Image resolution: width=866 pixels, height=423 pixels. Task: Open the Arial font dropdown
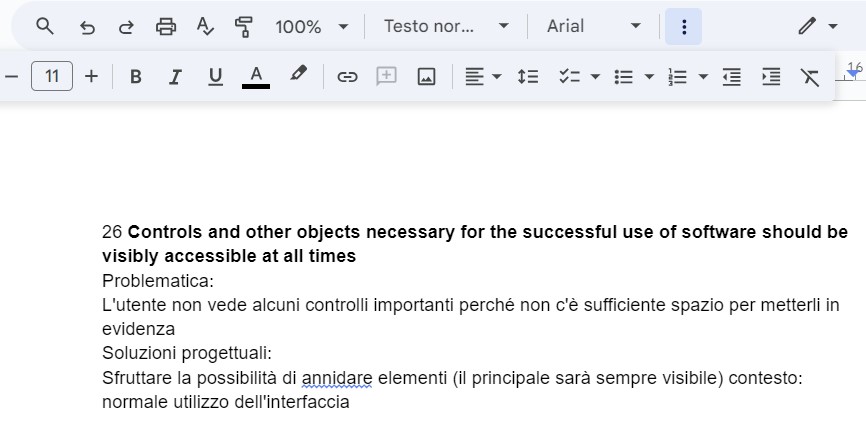594,27
